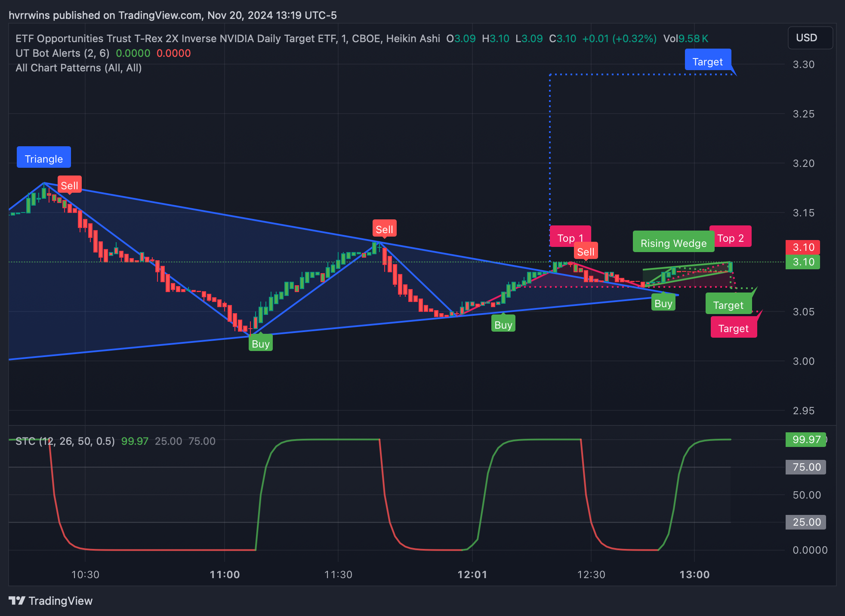Click the Top 2 pattern label
The image size is (845, 616).
(x=731, y=237)
